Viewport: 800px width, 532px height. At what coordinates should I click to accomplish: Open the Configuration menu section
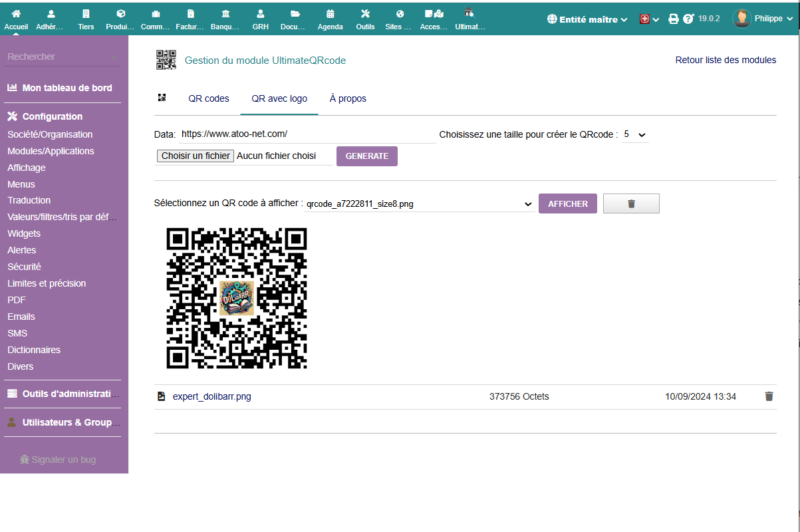coord(45,116)
